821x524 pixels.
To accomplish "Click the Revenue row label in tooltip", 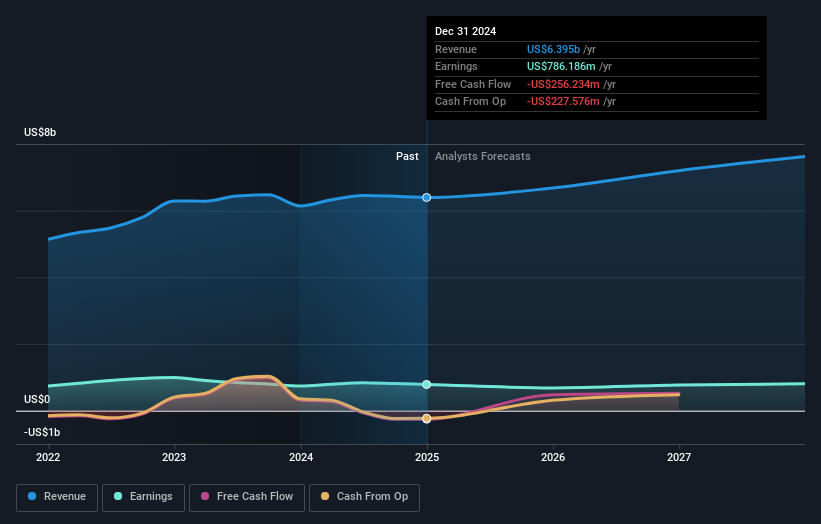I will [x=456, y=49].
